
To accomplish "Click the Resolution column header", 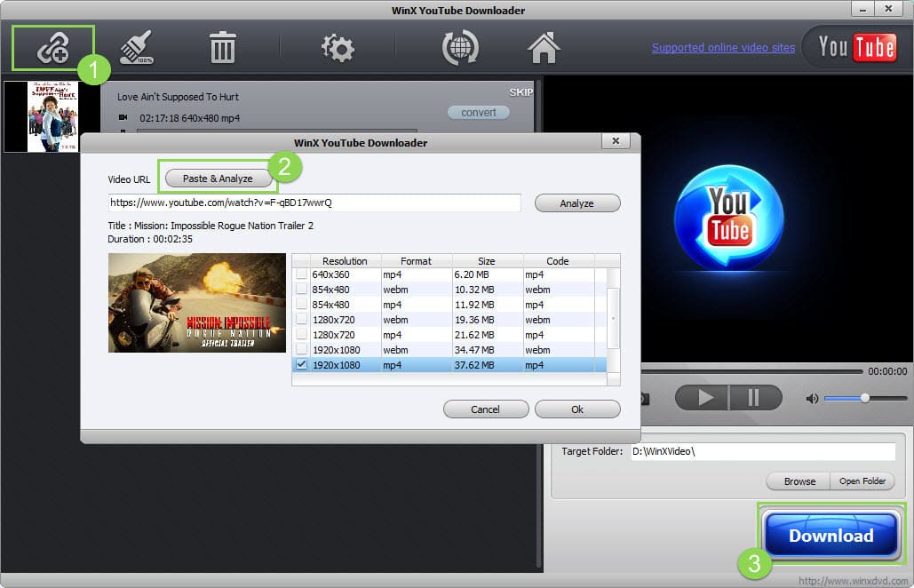I will click(345, 260).
